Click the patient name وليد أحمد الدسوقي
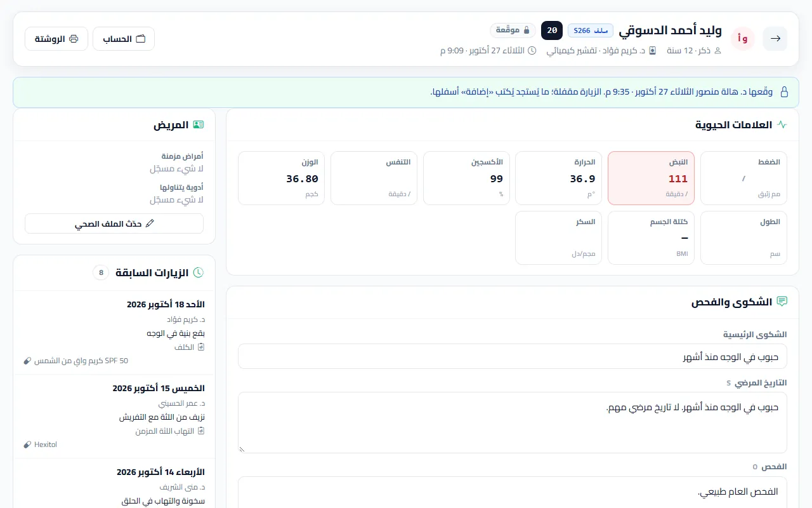Screen dimensions: 812x508 point(671,30)
